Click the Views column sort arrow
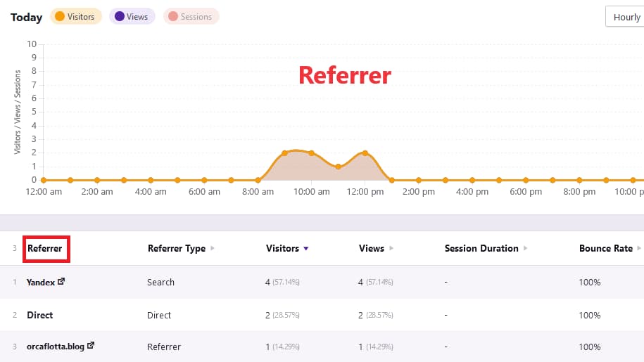Image resolution: width=644 pixels, height=362 pixels. click(391, 249)
